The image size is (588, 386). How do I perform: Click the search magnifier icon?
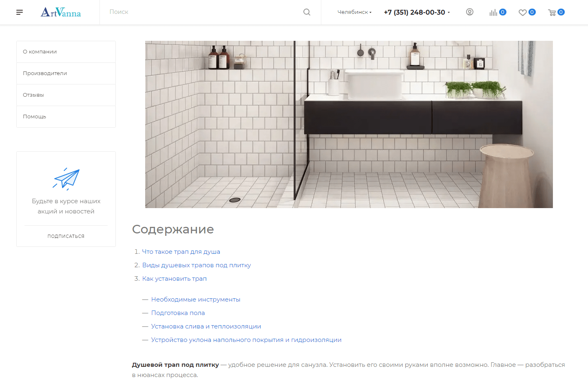click(307, 12)
